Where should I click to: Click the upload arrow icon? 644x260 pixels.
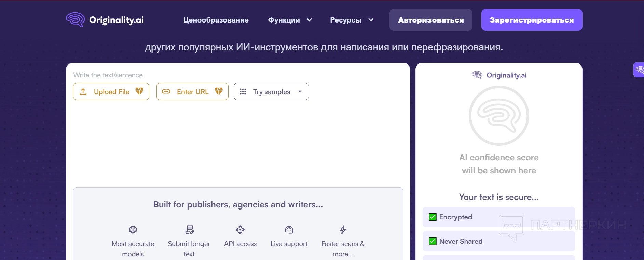tap(83, 91)
